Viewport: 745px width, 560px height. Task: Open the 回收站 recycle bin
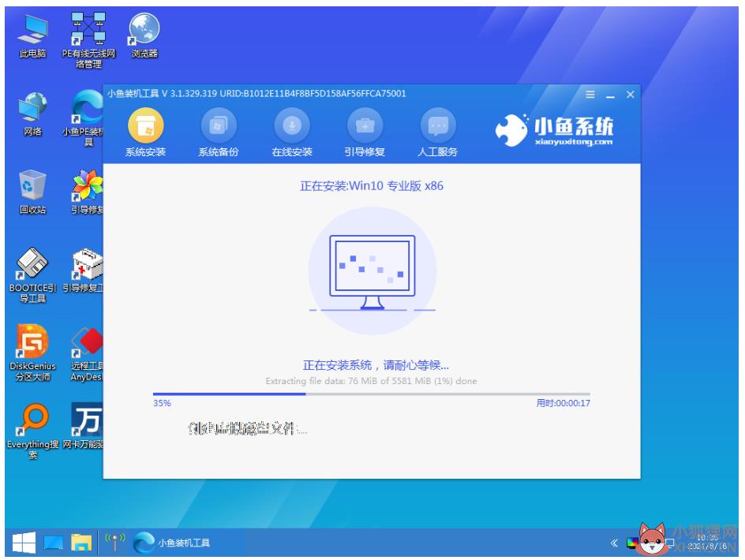pyautogui.click(x=33, y=192)
